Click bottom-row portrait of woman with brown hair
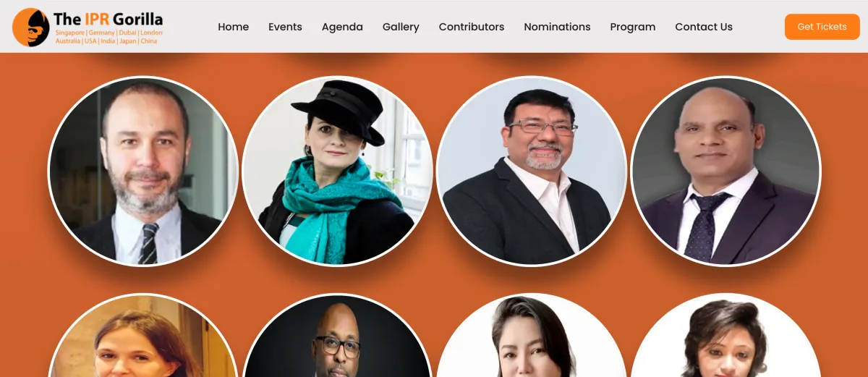 click(143, 335)
